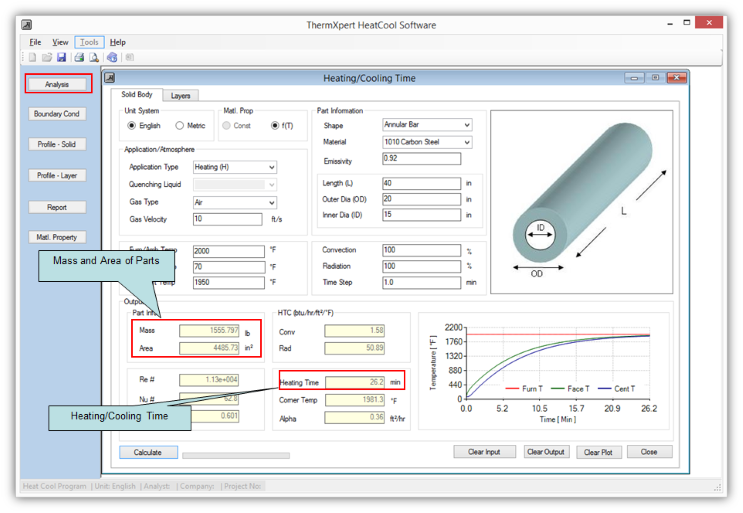Click the Profile - Solid sidebar button
This screenshot has width=743, height=513.
click(x=57, y=144)
